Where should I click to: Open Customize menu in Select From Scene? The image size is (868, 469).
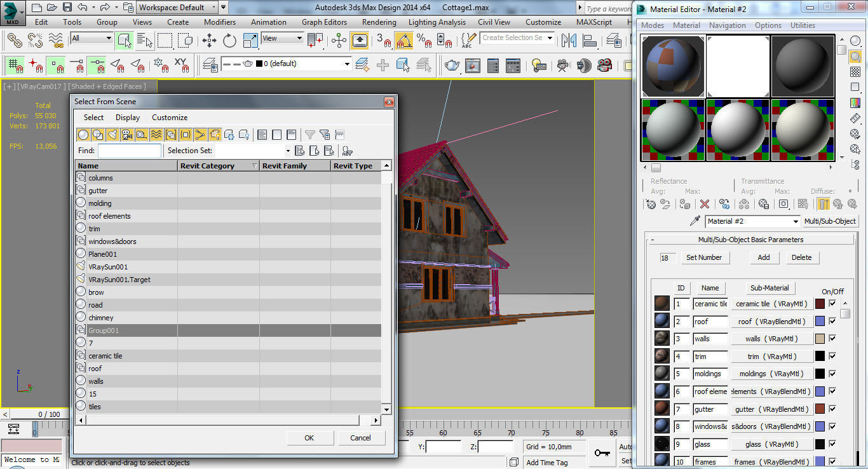(170, 118)
